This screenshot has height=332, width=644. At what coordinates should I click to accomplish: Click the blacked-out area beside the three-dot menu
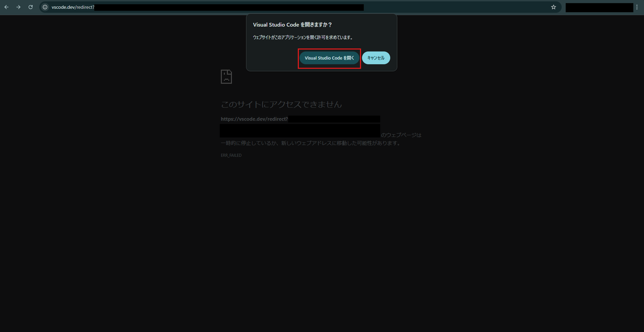click(599, 7)
